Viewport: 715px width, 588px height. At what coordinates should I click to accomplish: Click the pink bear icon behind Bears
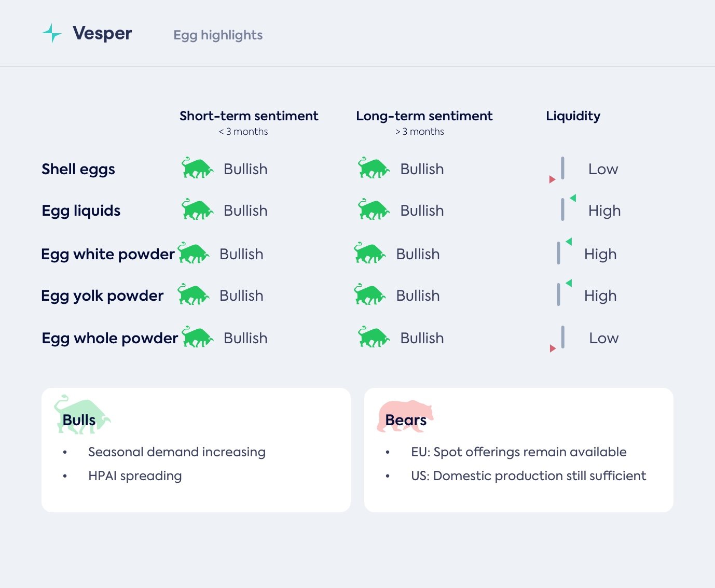coord(405,415)
